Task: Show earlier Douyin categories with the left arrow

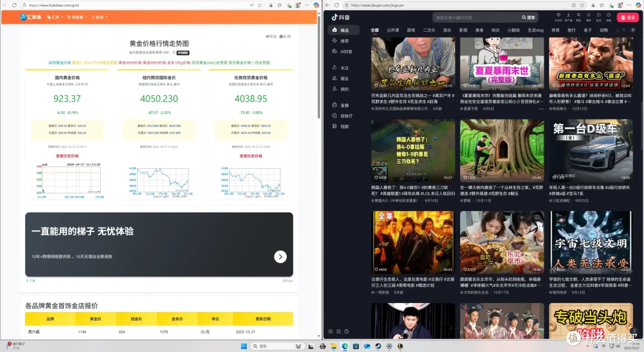Action: point(624,30)
